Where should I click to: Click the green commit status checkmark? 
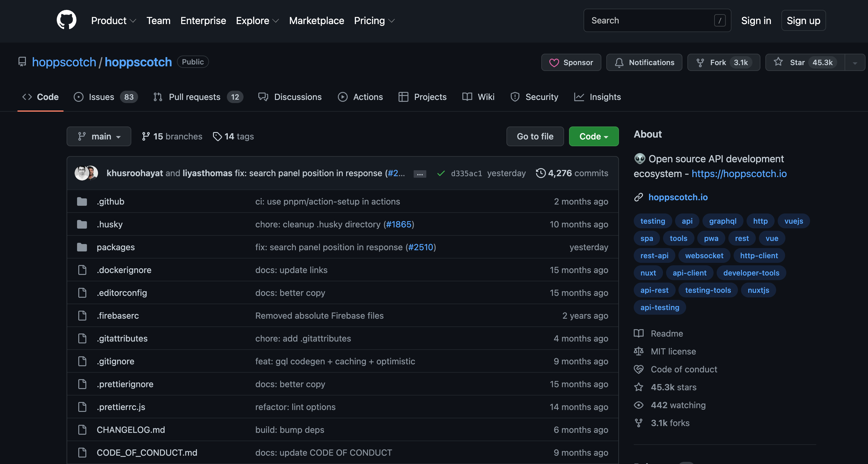click(x=441, y=173)
